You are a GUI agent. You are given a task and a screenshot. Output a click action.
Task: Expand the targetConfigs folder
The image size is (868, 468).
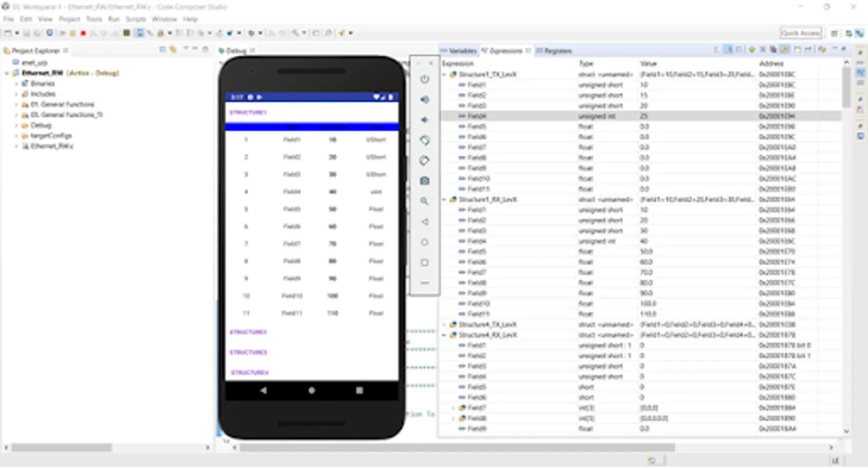point(16,136)
